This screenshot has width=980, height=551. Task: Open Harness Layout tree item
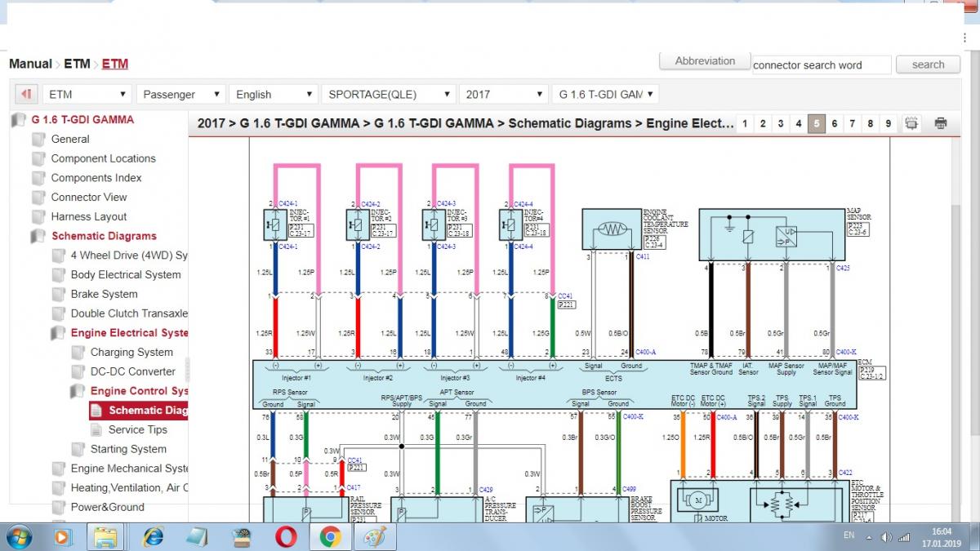click(x=89, y=216)
